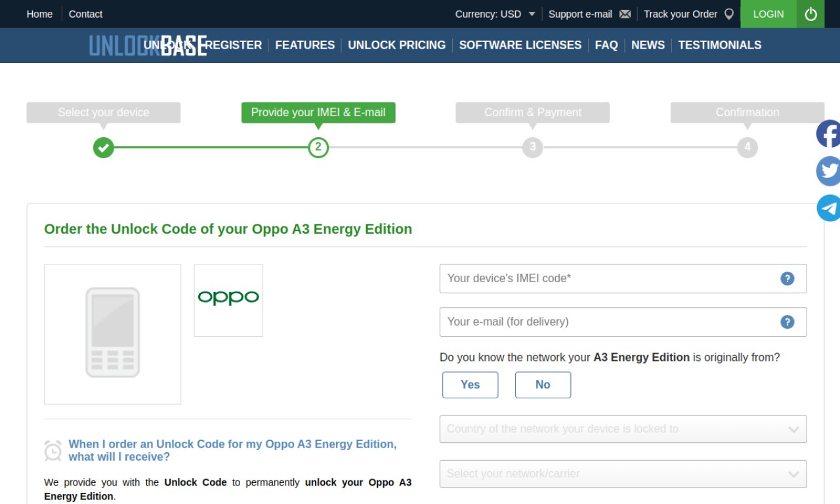Click the phone placeholder image
The width and height of the screenshot is (840, 504).
point(112,334)
